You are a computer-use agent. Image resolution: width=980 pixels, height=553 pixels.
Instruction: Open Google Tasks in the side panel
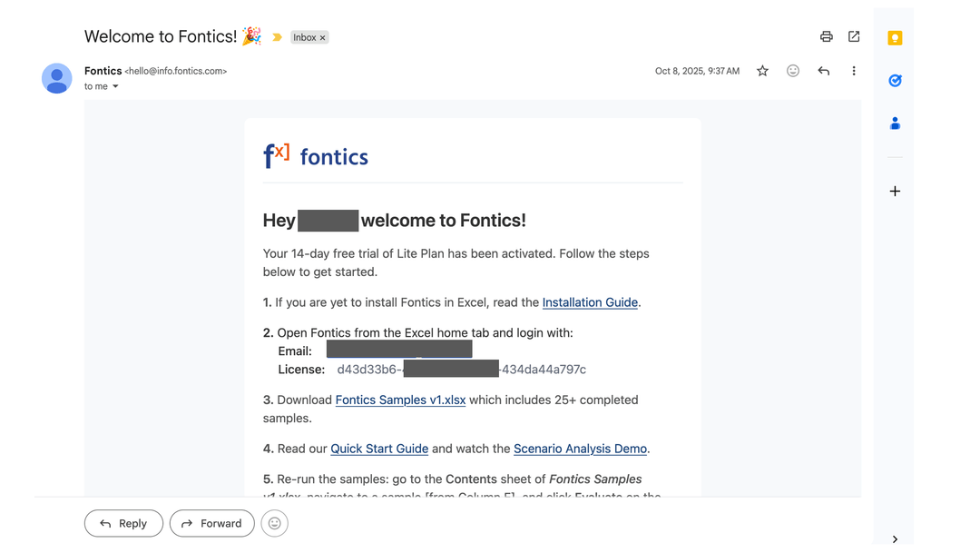pyautogui.click(x=895, y=81)
